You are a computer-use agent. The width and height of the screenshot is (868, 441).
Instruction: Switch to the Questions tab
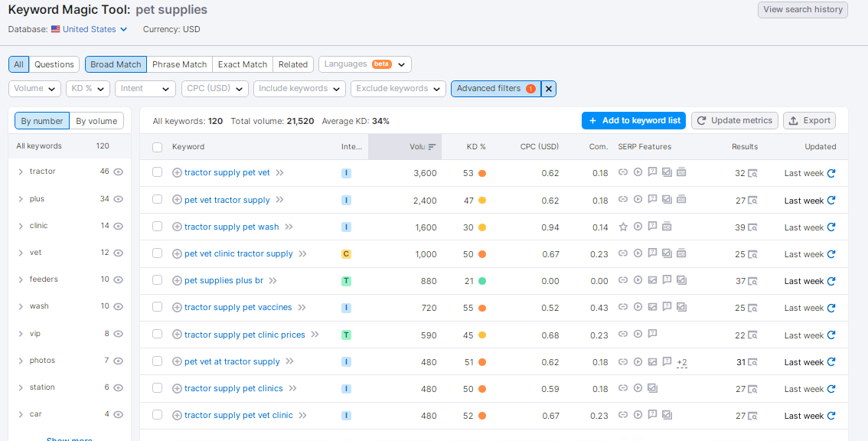(x=54, y=64)
